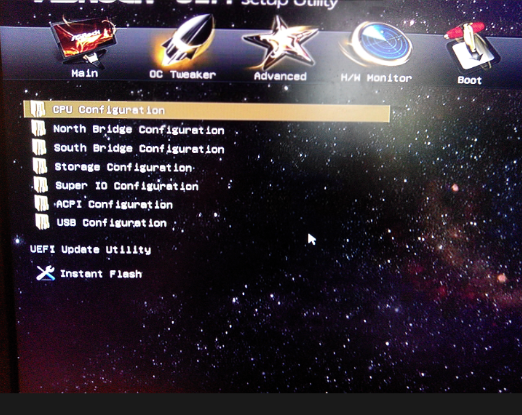
Task: Select the ACPI Configuration entry
Action: tap(114, 204)
